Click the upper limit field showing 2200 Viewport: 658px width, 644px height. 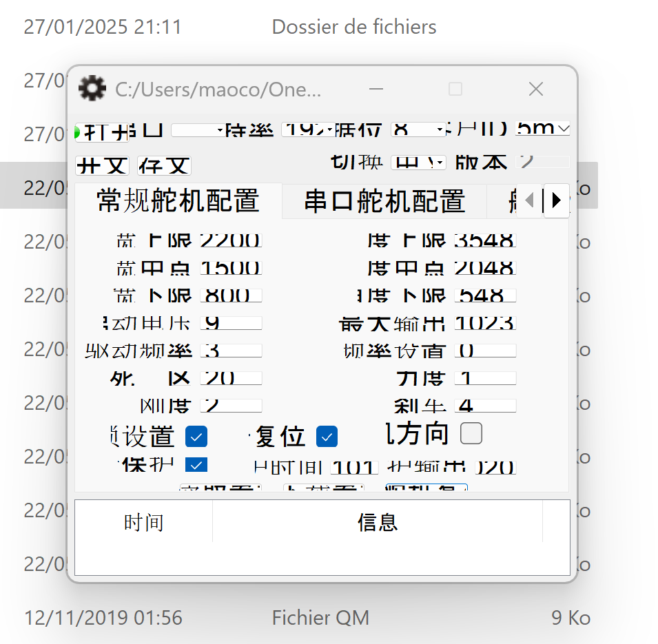click(231, 240)
